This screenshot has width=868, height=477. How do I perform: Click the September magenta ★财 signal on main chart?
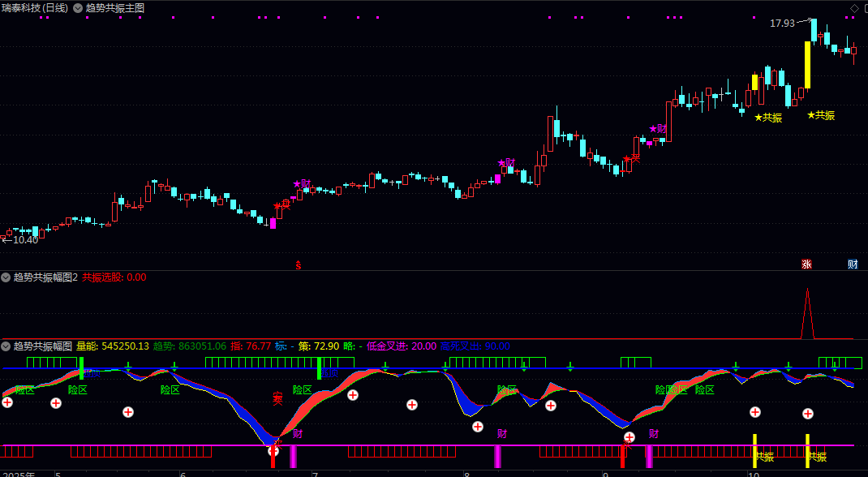(x=658, y=129)
